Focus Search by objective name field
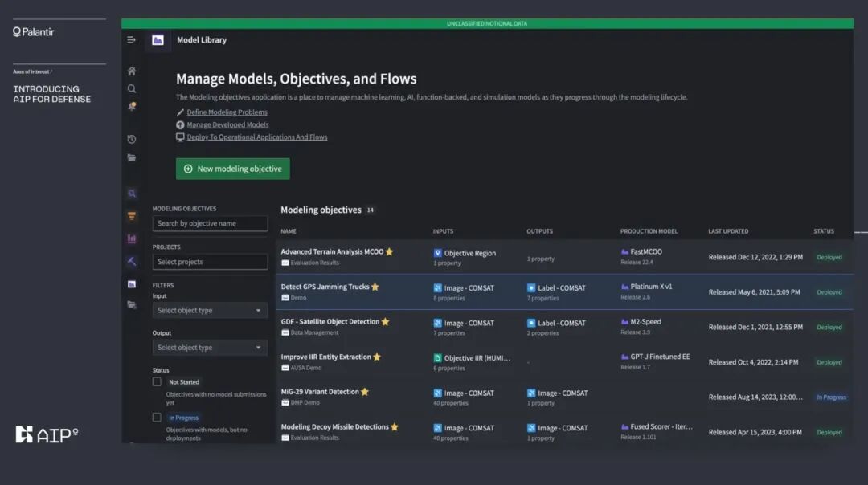 pos(210,223)
